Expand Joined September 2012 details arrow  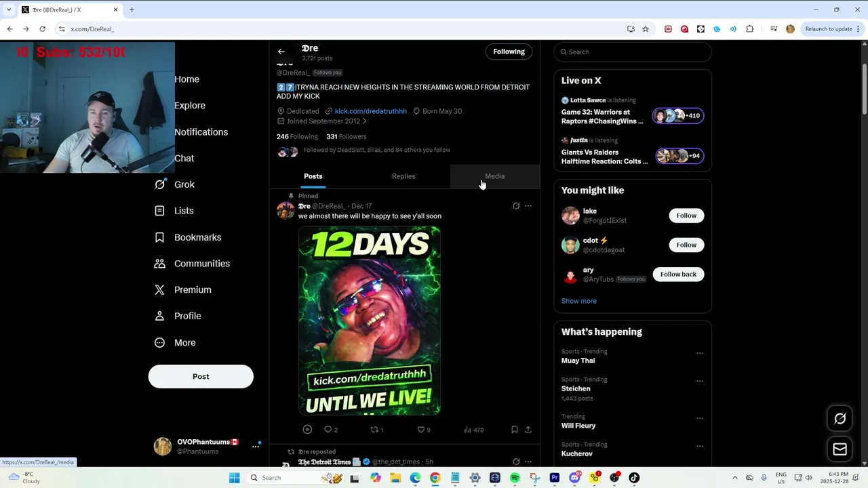364,121
